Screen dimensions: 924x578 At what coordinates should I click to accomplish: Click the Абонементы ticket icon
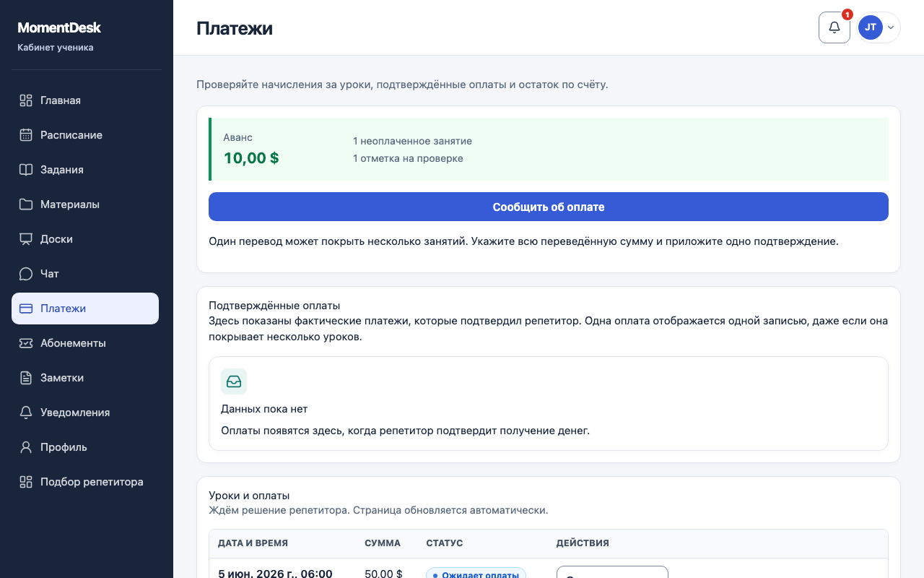tap(26, 343)
